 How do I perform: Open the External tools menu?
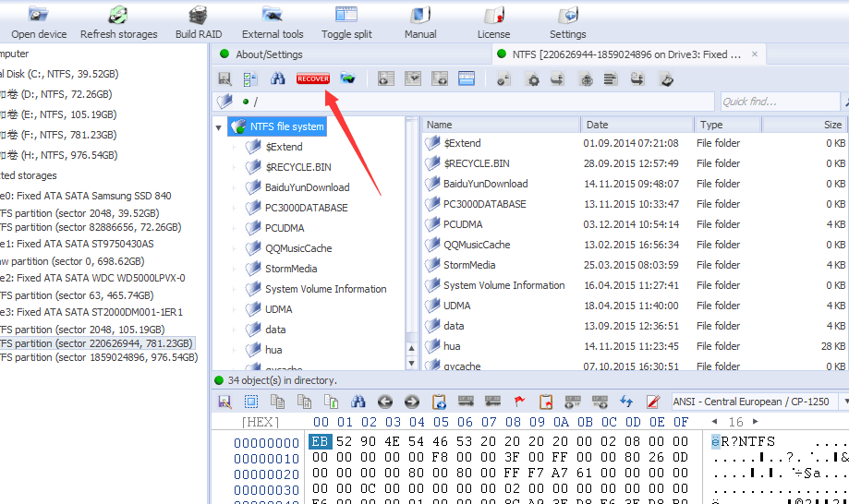click(x=273, y=22)
